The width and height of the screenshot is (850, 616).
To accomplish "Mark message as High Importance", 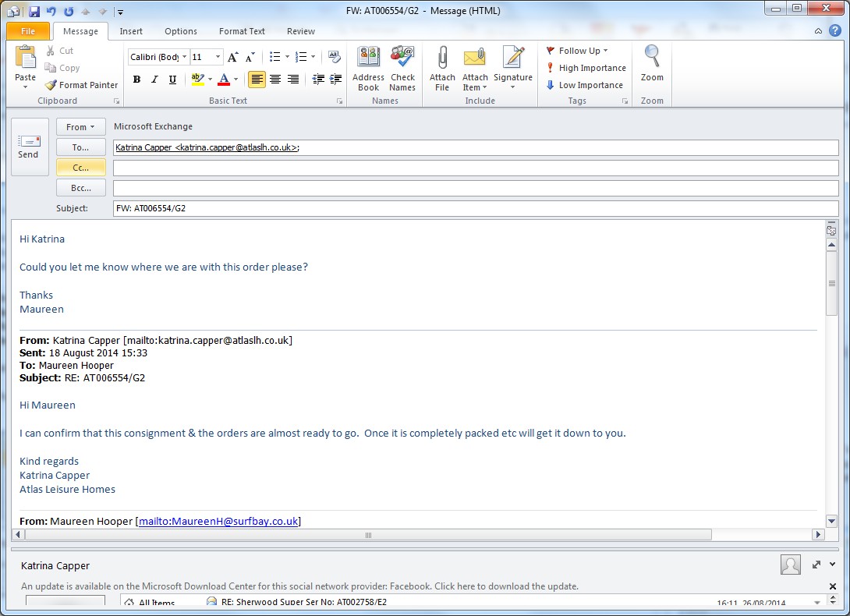I will pyautogui.click(x=586, y=68).
